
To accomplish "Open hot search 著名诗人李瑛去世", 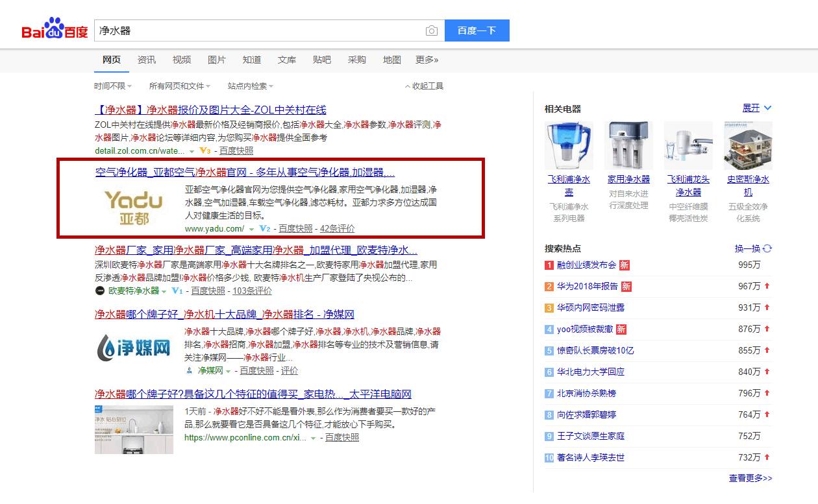I will pos(591,457).
